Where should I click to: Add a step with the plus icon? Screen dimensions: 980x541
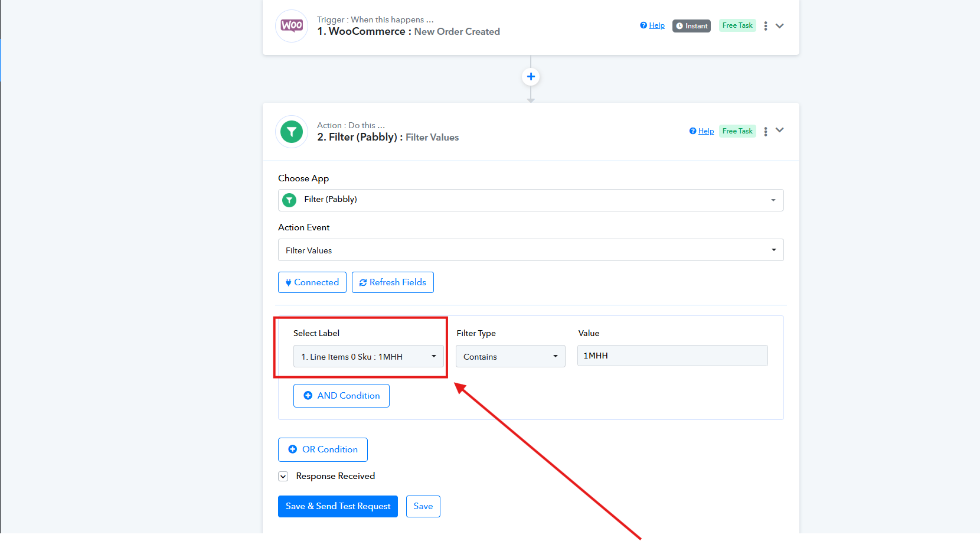click(x=531, y=77)
